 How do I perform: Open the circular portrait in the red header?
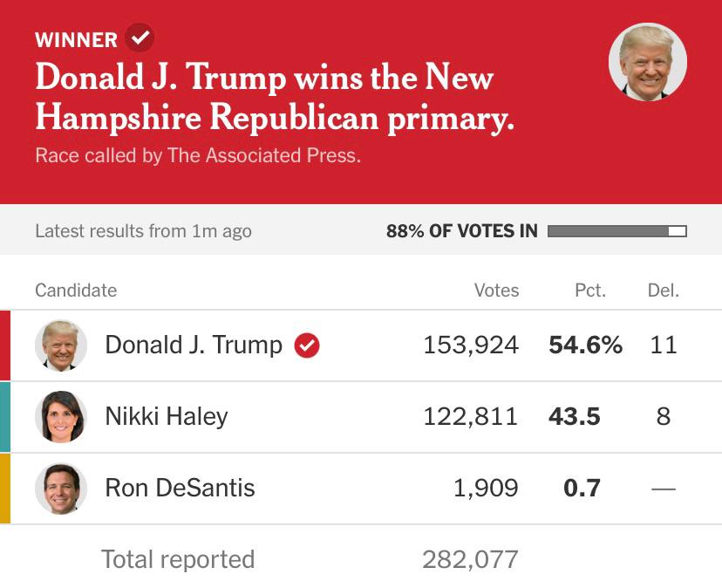pos(647,63)
